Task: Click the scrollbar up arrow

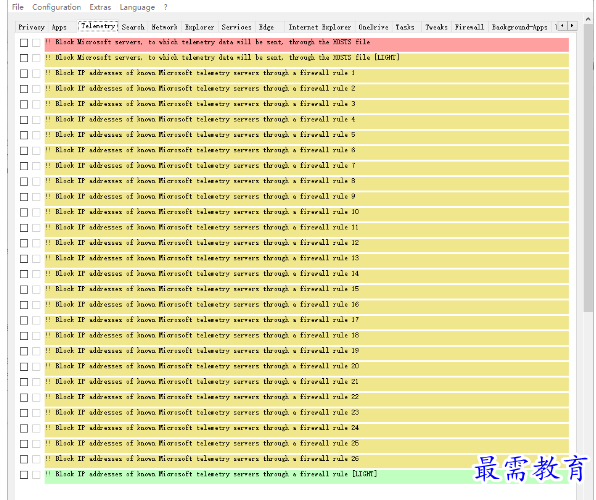Action: pos(588,19)
